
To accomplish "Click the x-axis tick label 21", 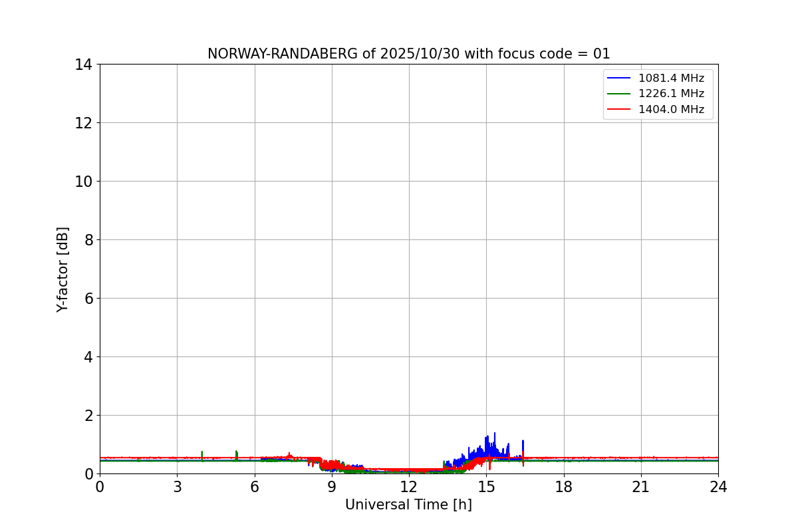I will 641,487.
